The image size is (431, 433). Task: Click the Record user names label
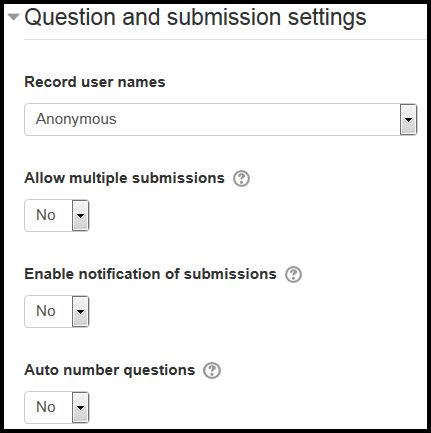tap(95, 82)
